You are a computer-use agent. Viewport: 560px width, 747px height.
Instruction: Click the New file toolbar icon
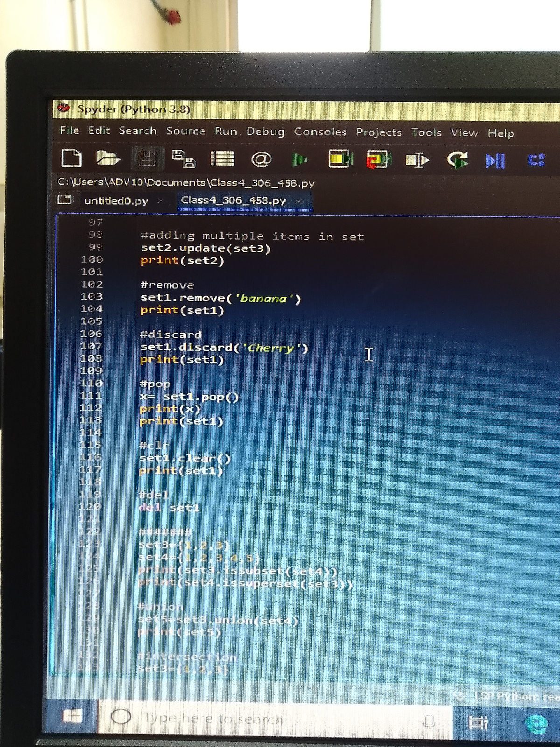tap(71, 158)
